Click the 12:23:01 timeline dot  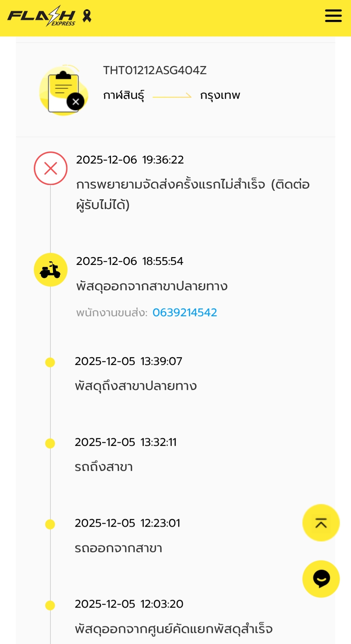[x=50, y=524]
